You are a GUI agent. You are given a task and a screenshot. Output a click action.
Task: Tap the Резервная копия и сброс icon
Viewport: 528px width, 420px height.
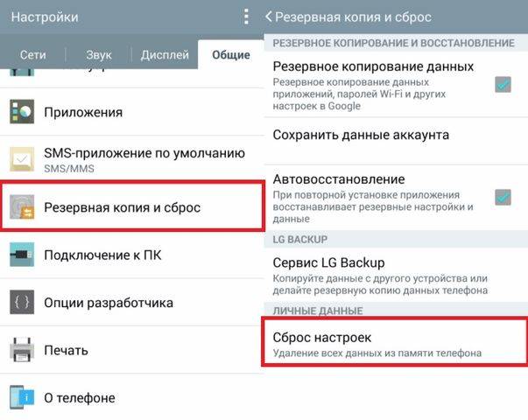click(22, 207)
